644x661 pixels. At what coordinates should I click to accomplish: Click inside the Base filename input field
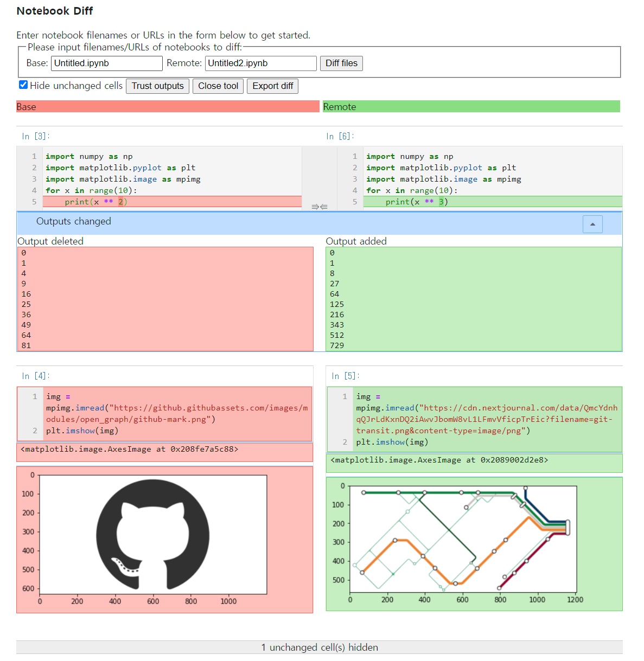pos(106,63)
